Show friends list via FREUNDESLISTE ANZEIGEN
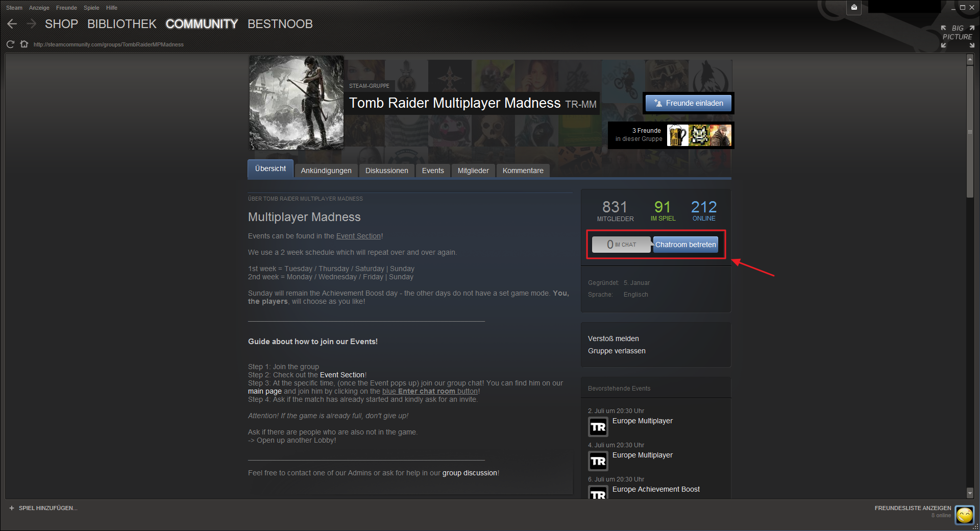Image resolution: width=980 pixels, height=531 pixels. point(913,508)
